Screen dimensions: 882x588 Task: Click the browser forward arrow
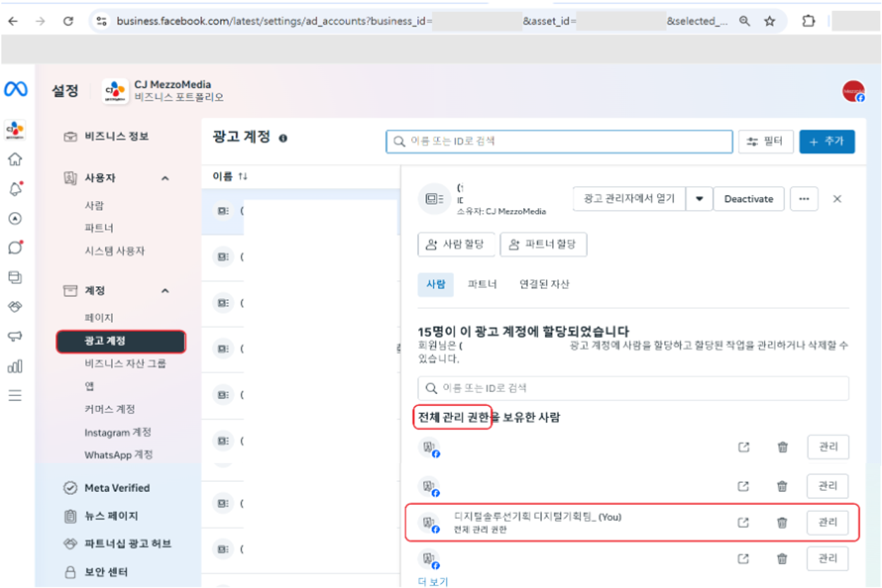[x=40, y=21]
